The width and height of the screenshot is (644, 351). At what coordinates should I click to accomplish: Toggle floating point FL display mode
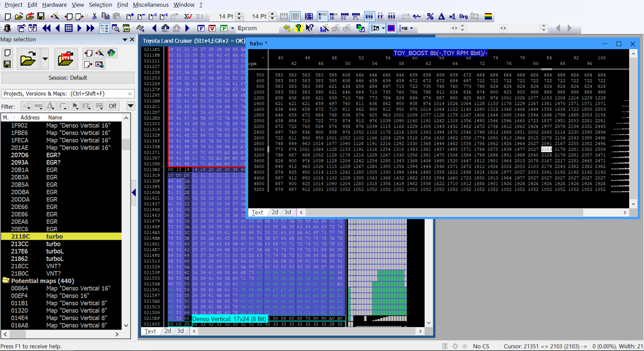(x=356, y=17)
